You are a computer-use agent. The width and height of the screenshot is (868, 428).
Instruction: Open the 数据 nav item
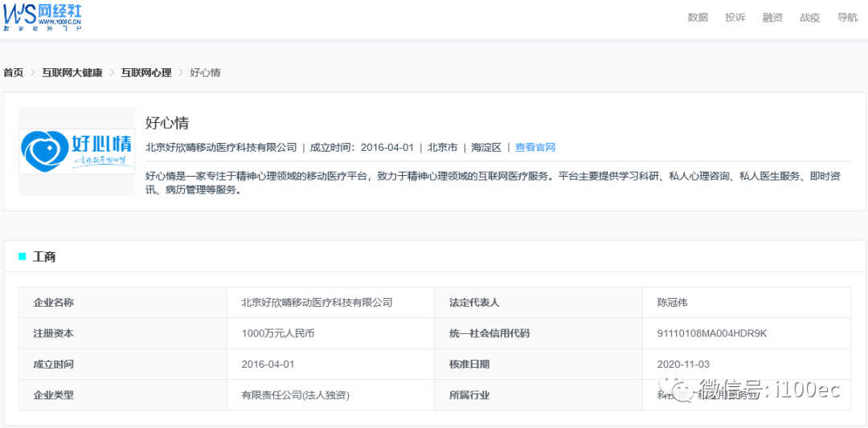click(x=698, y=17)
